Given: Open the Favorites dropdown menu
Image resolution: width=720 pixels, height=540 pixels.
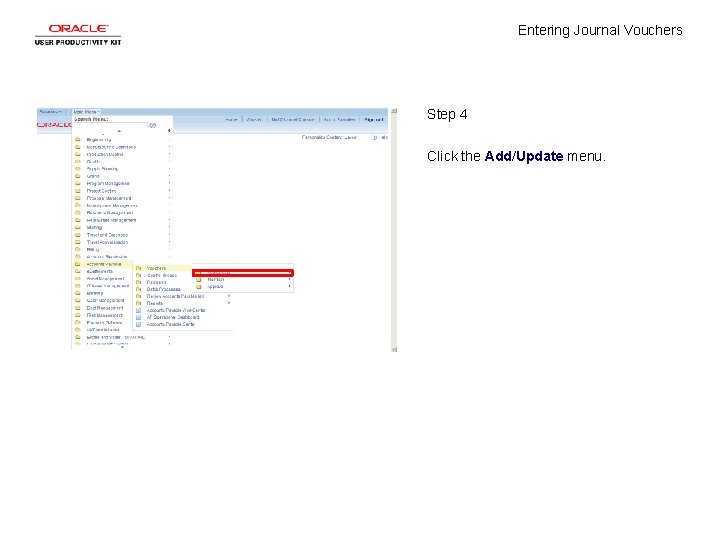Looking at the screenshot, I should point(51,112).
